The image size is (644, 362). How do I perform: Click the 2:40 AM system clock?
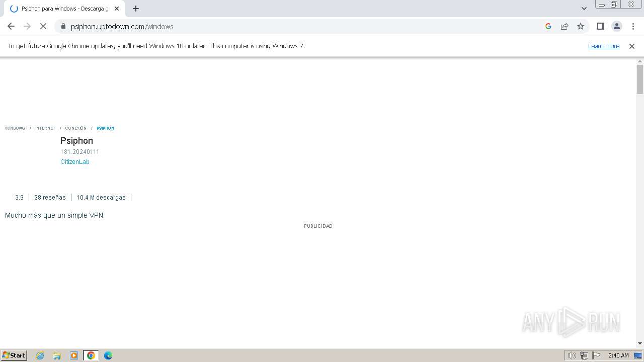[x=618, y=355]
